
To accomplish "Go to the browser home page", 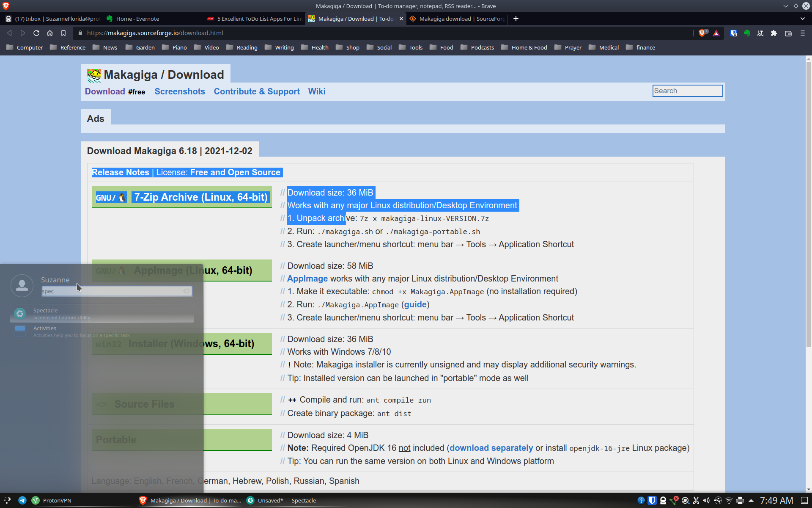I will [x=50, y=33].
